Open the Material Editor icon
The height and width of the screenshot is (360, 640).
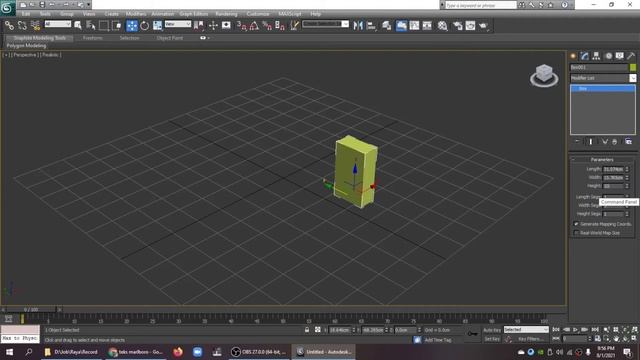442,26
